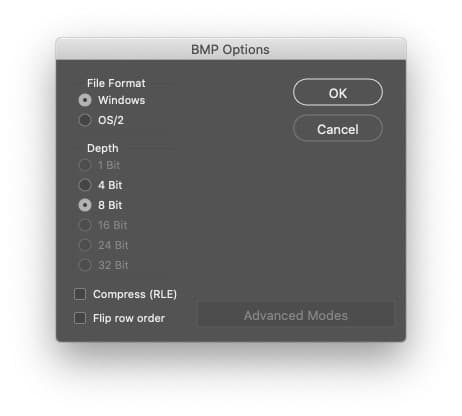The width and height of the screenshot is (462, 416).
Task: Dismiss the dialog with Cancel
Action: (x=338, y=128)
